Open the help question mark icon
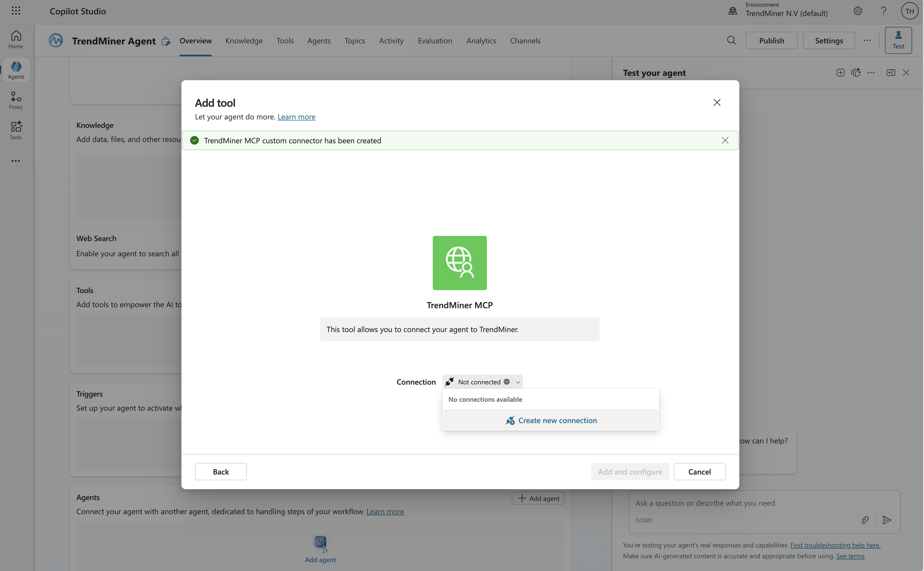924x571 pixels. tap(883, 11)
